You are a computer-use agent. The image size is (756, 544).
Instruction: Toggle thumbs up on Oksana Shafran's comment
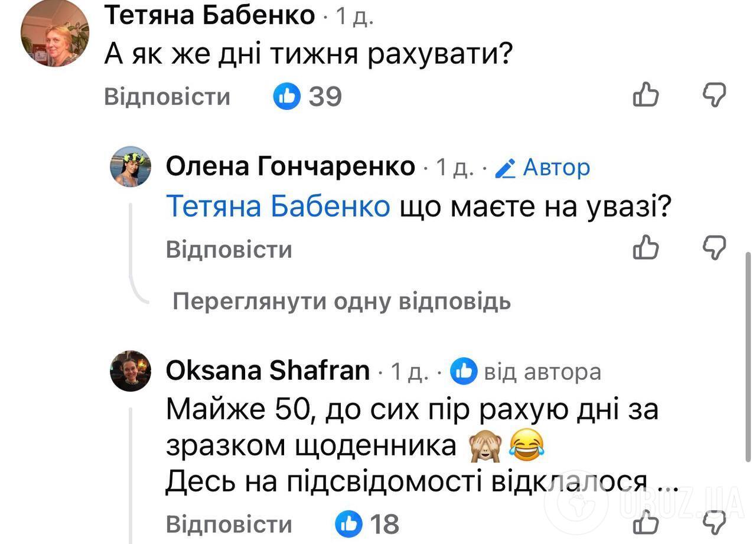pos(646,523)
